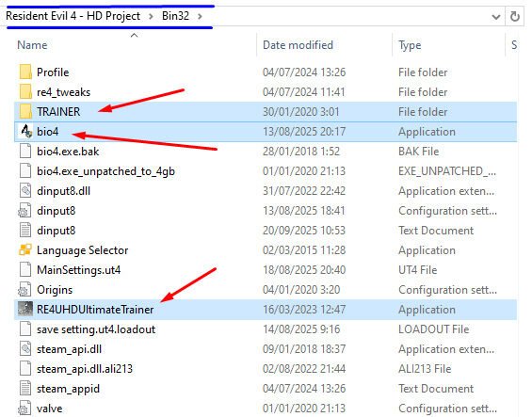
Task: Click the UT4 File type cell
Action: click(418, 270)
